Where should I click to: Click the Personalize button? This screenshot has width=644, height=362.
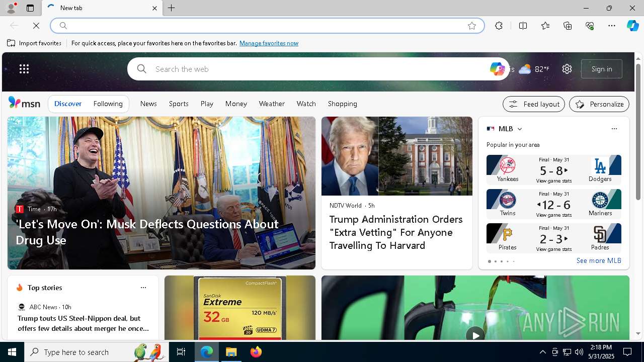pyautogui.click(x=599, y=104)
